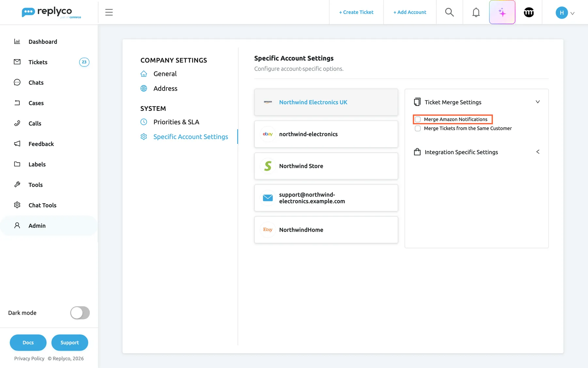Click the Integration Specific Settings bag icon
Screen dimensions: 588x368
coord(417,152)
